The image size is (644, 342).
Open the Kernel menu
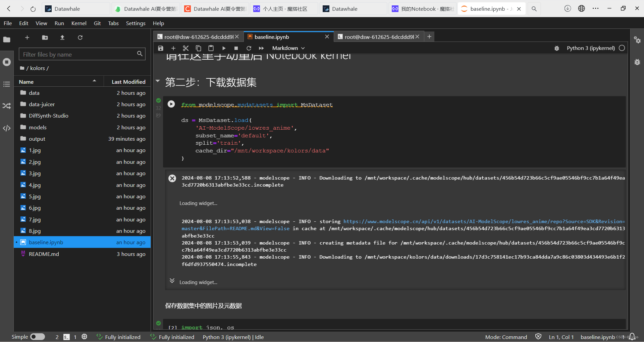(79, 23)
